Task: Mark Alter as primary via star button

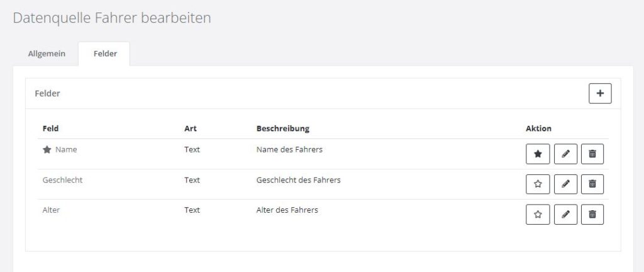Action: (538, 214)
